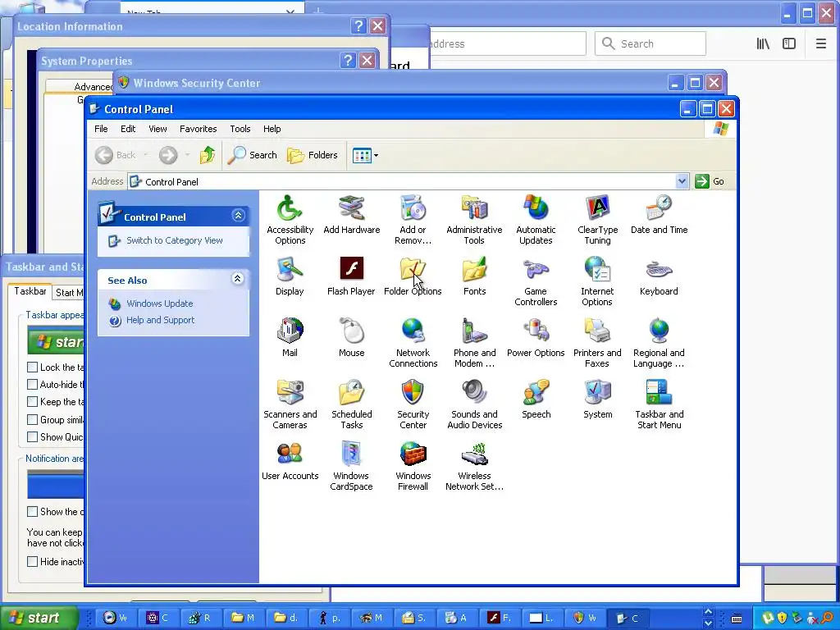Open Help and Support link
Screen dimensions: 840x630
(x=160, y=320)
